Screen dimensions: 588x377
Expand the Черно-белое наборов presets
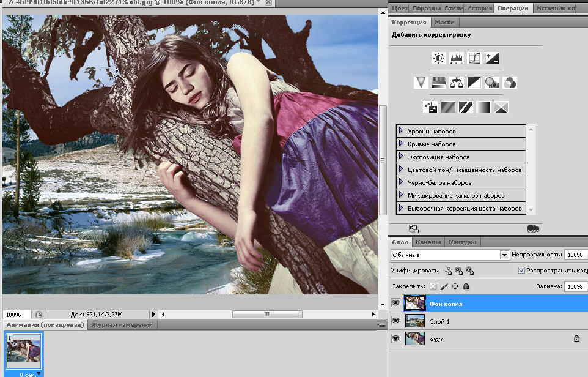401,182
